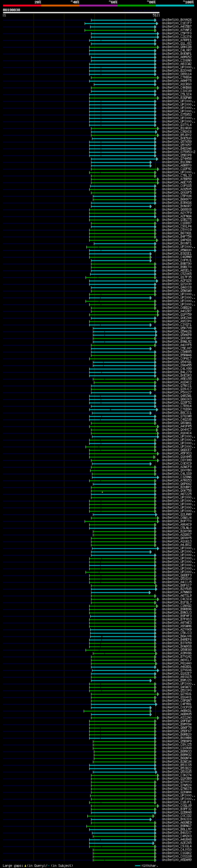Click the white AU190838 query sequence bar
The image size is (197, 868).
click(81, 13)
